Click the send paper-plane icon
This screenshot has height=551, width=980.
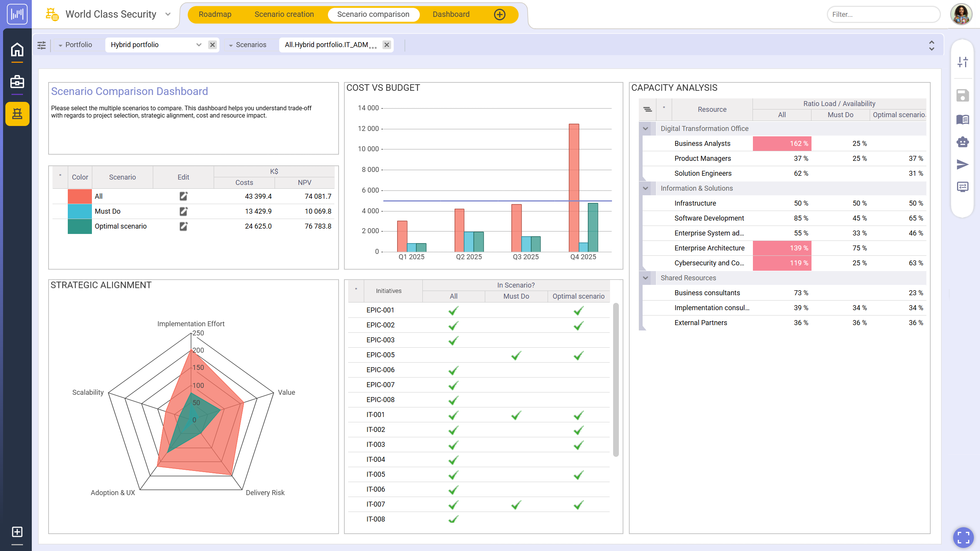click(962, 165)
